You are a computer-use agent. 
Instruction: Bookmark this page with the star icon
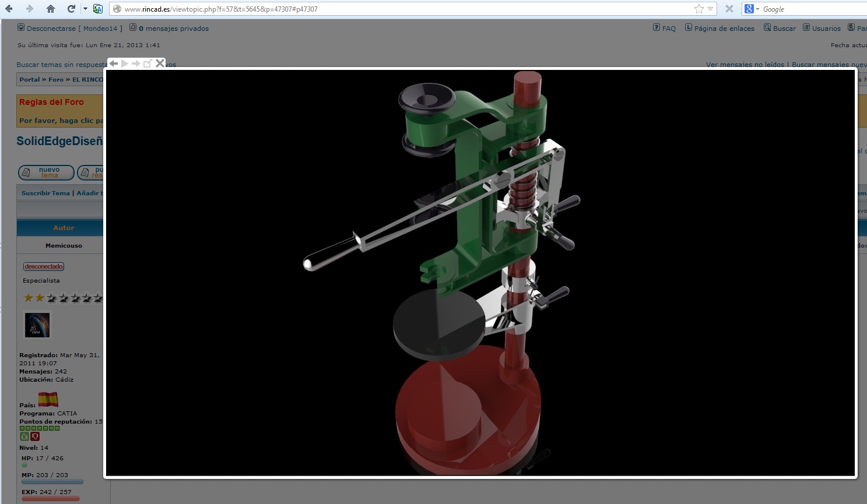[699, 9]
